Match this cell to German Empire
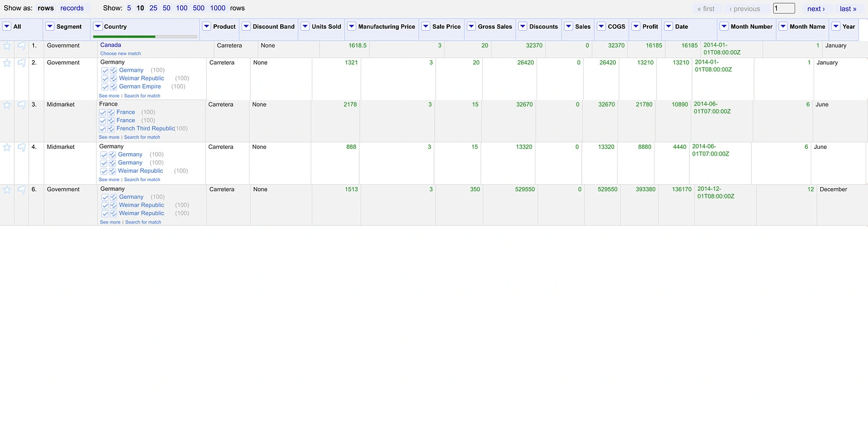 [105, 87]
